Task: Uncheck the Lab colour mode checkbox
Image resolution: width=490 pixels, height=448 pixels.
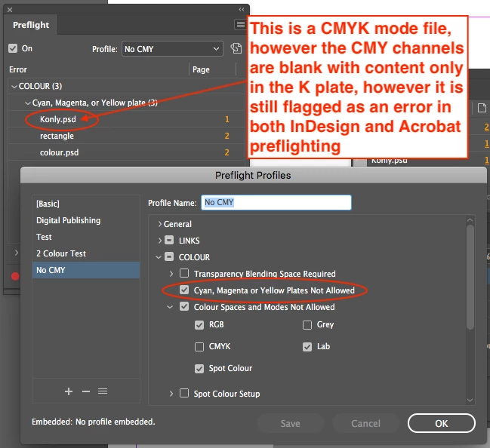Action: pyautogui.click(x=307, y=347)
